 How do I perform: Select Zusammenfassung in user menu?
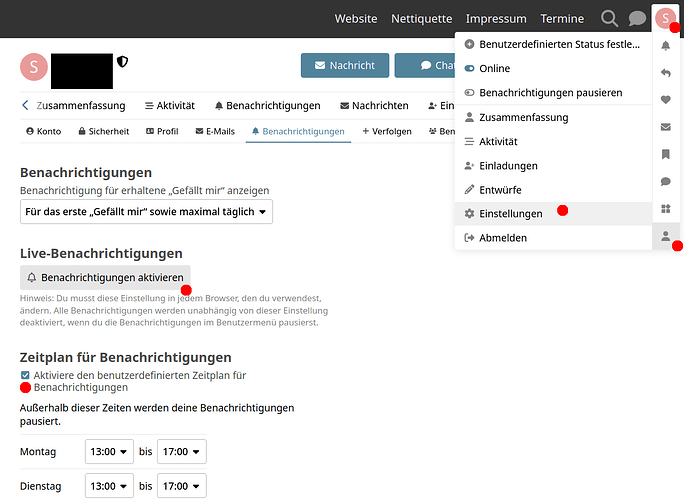point(554,117)
